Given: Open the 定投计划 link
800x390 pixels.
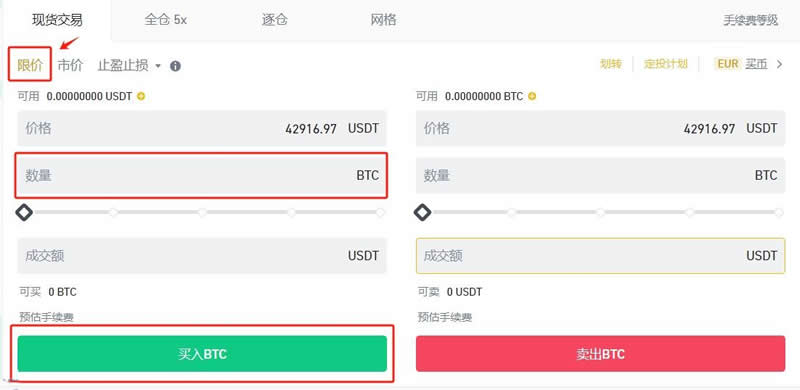Looking at the screenshot, I should 666,64.
